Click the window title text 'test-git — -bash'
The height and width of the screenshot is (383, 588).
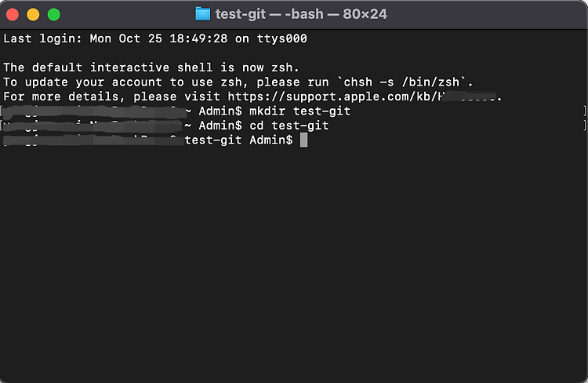click(x=269, y=14)
